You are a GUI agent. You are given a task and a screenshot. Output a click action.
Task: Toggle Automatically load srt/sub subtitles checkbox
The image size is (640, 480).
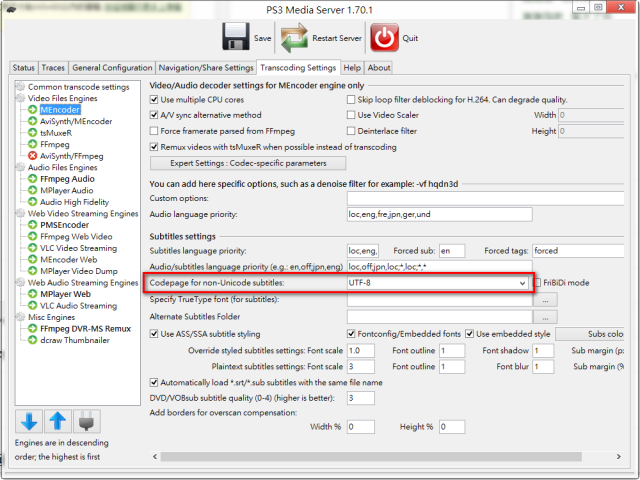click(154, 382)
